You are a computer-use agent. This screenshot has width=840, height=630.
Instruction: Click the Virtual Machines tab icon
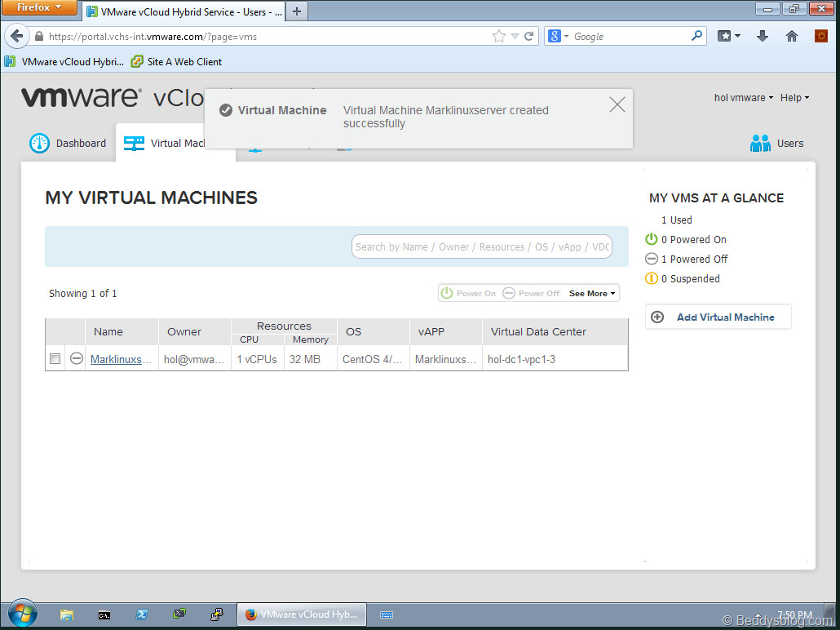pyautogui.click(x=134, y=143)
